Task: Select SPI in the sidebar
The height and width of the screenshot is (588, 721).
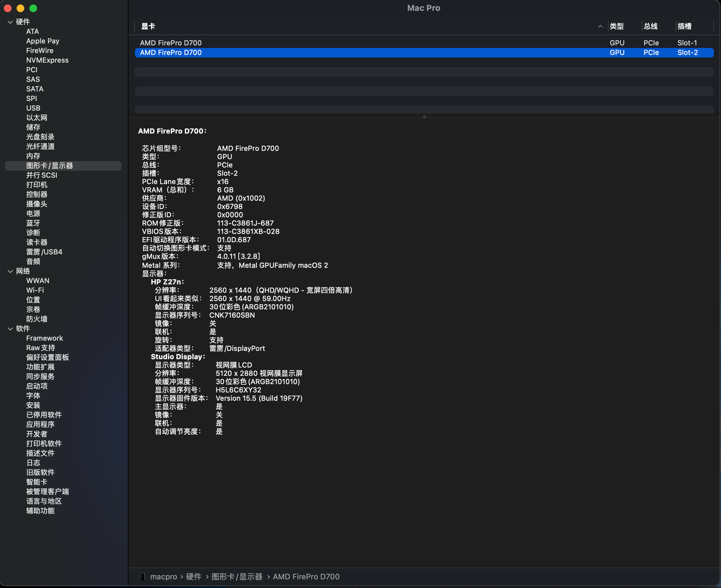Action: tap(32, 98)
